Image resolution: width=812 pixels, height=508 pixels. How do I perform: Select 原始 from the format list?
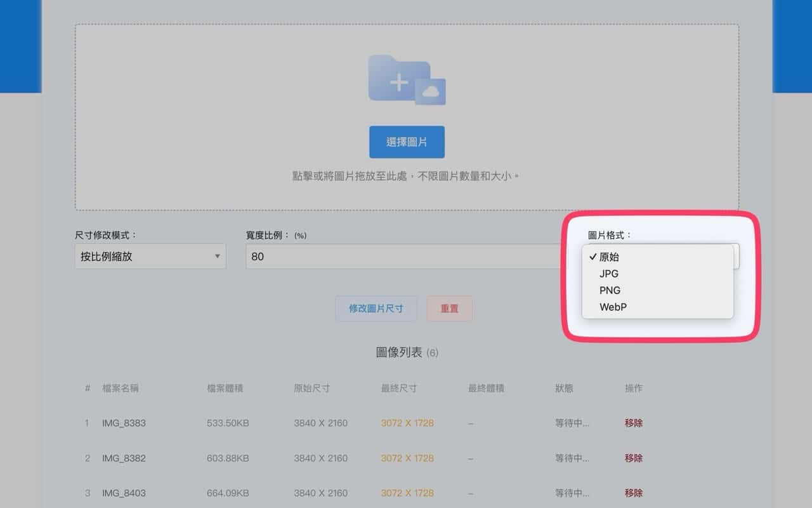point(609,257)
